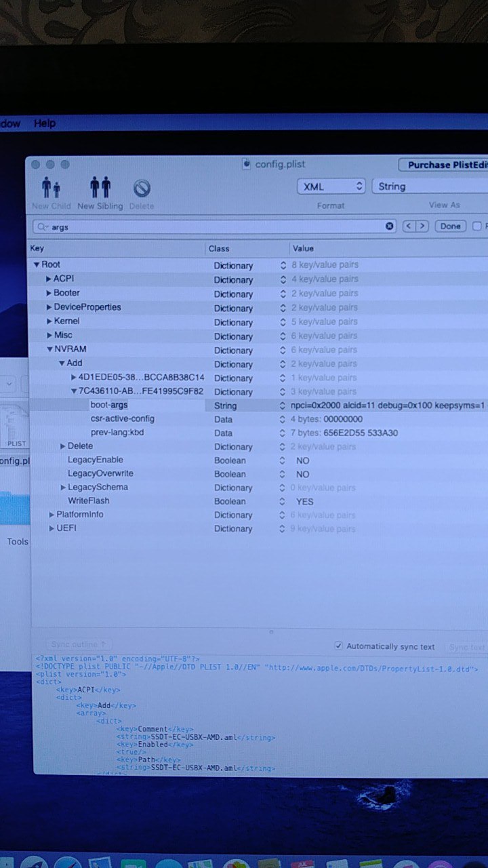Go to previous search match arrow
Viewport: 488px width, 868px height.
click(409, 226)
